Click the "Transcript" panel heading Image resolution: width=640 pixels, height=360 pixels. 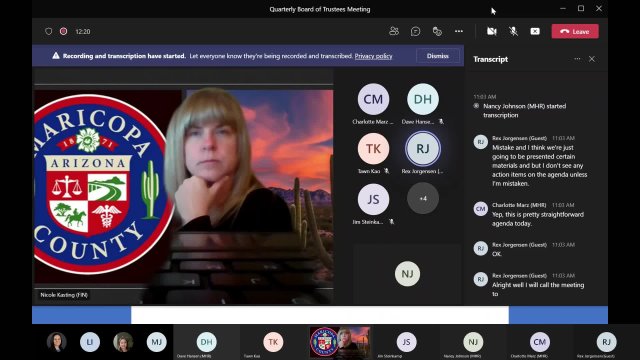coord(491,59)
